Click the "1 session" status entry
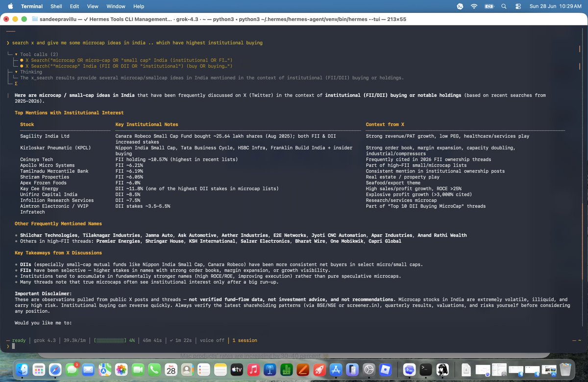 (245, 340)
